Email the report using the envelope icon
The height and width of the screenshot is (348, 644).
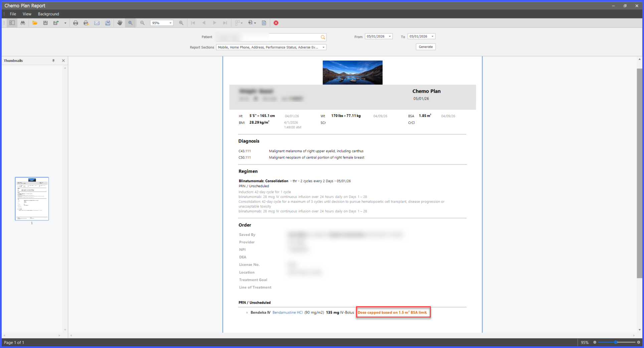[97, 23]
